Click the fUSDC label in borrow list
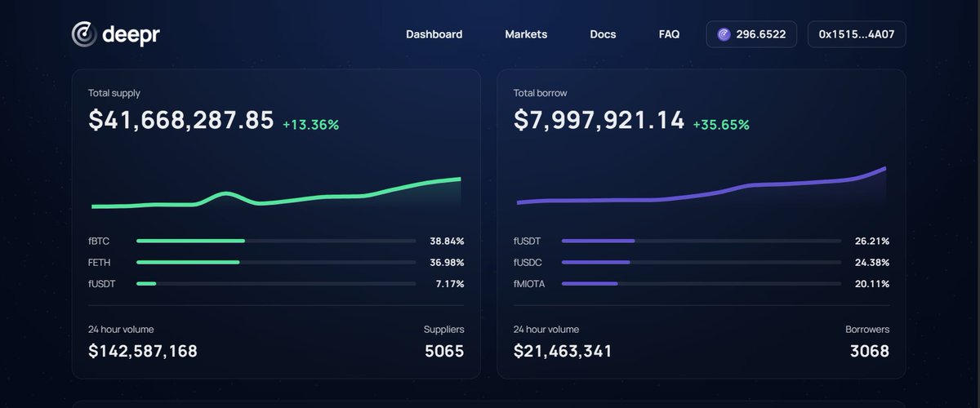980x408 pixels. click(528, 263)
